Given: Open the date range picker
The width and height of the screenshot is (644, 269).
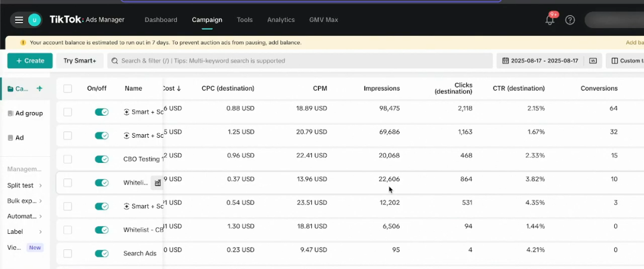Looking at the screenshot, I should coord(540,61).
